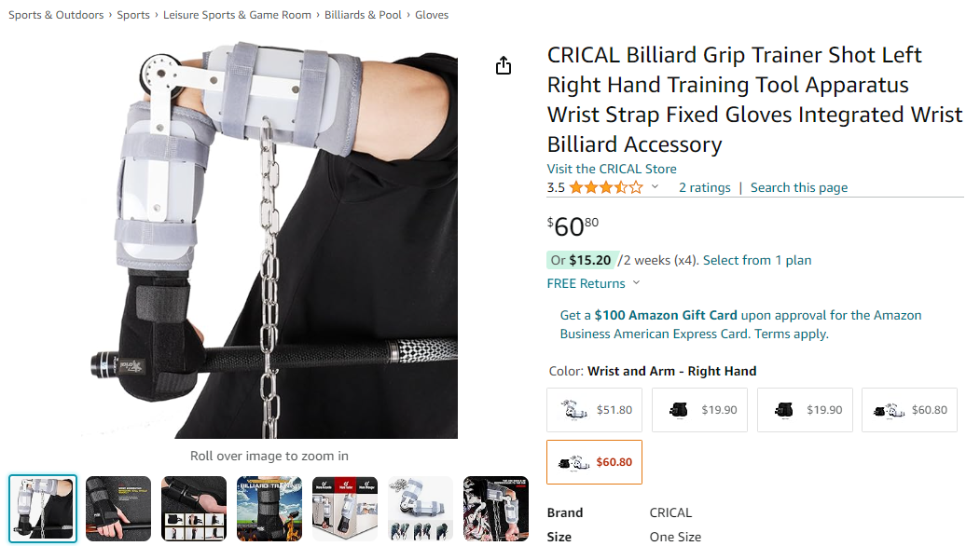This screenshot has height=546, width=980.
Task: Choose the first $19.90 color option
Action: pyautogui.click(x=699, y=410)
